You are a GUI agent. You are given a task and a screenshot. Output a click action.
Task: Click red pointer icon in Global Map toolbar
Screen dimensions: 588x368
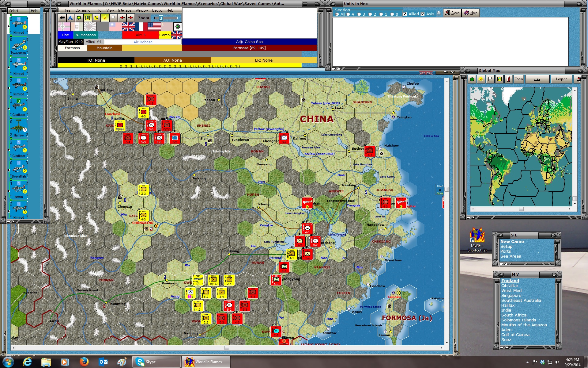click(x=508, y=79)
